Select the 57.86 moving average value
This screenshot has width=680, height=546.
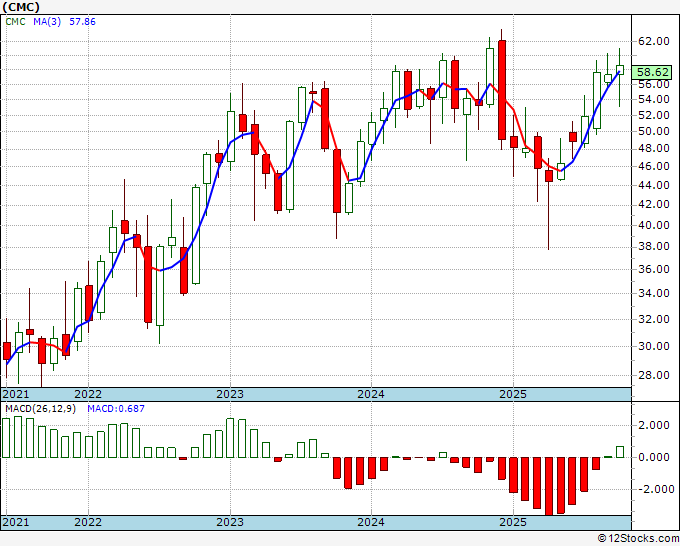click(82, 22)
